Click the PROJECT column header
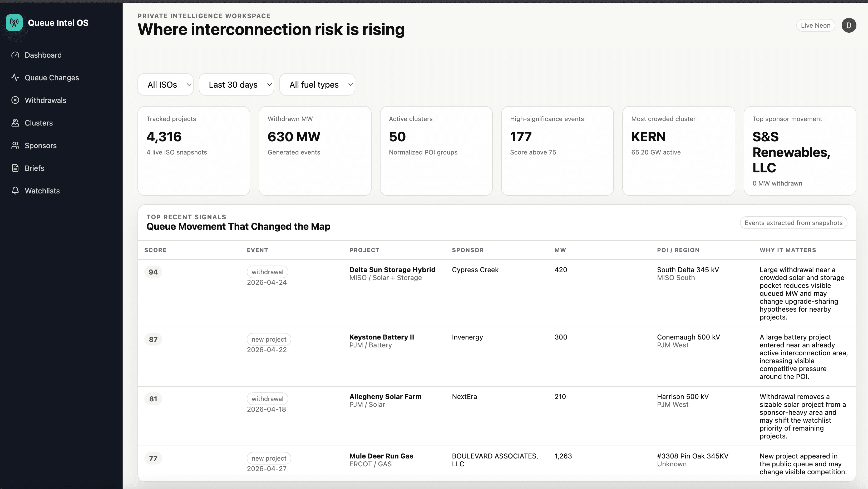The height and width of the screenshot is (489, 868). click(364, 250)
